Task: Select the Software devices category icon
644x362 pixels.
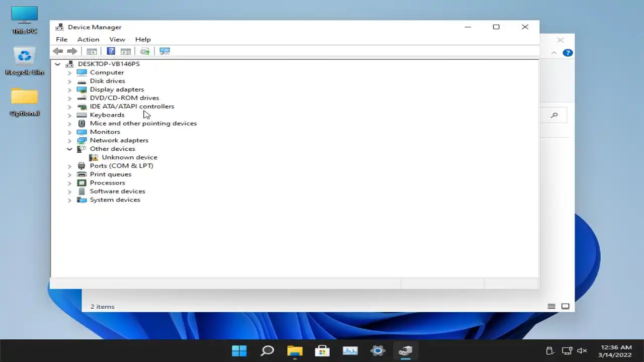Action: pyautogui.click(x=82, y=191)
